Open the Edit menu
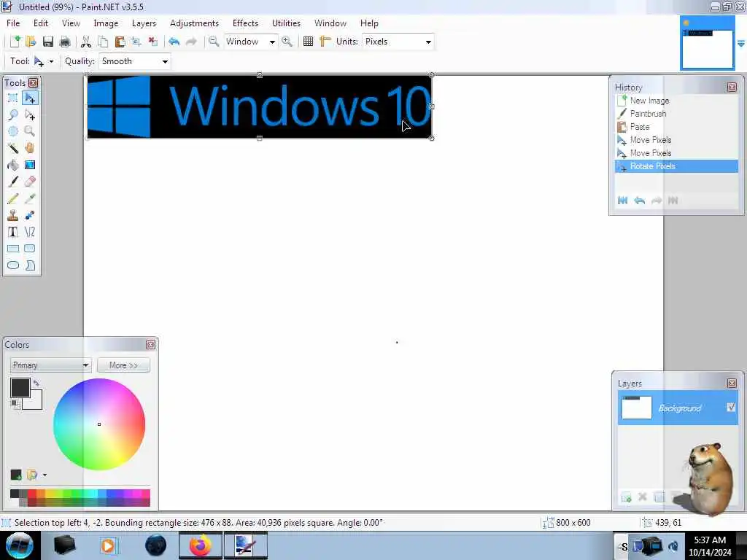 click(x=41, y=23)
